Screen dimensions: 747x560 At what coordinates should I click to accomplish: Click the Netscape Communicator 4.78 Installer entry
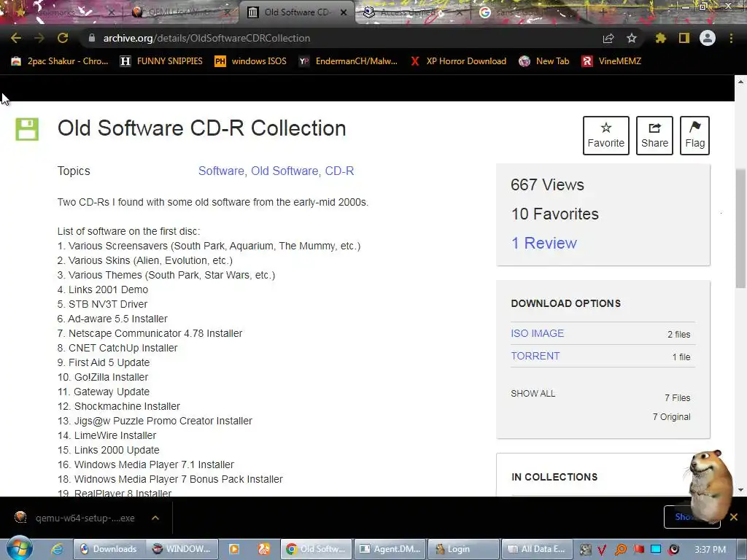[x=150, y=333]
